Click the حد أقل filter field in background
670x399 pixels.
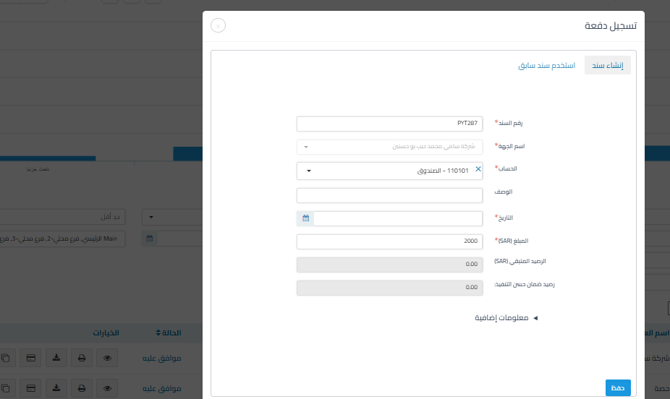[x=62, y=217]
